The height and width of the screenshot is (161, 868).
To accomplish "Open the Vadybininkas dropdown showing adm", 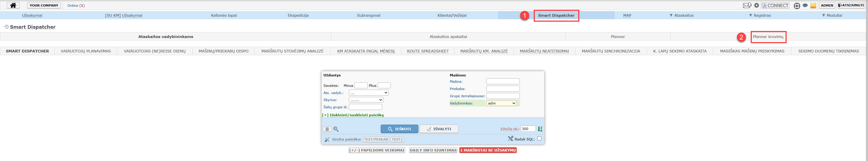I will coord(501,103).
